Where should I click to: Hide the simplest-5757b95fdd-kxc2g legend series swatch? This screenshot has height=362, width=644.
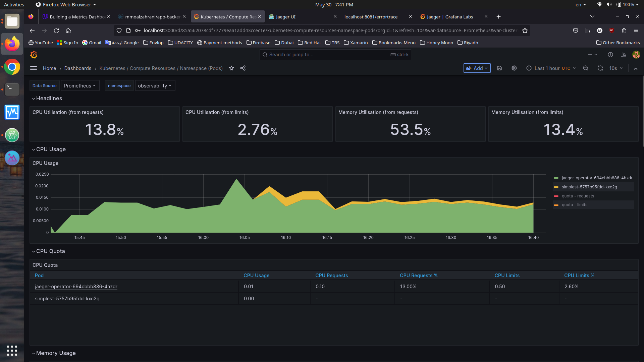(x=557, y=187)
